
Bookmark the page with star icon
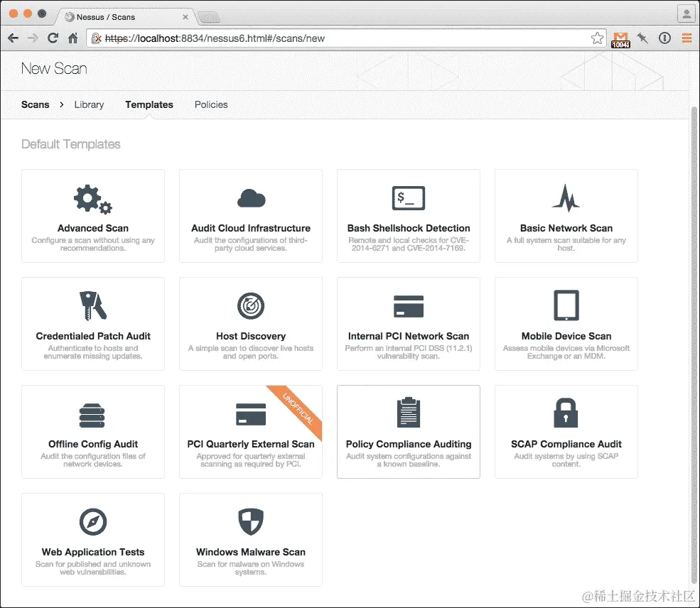pos(597,38)
